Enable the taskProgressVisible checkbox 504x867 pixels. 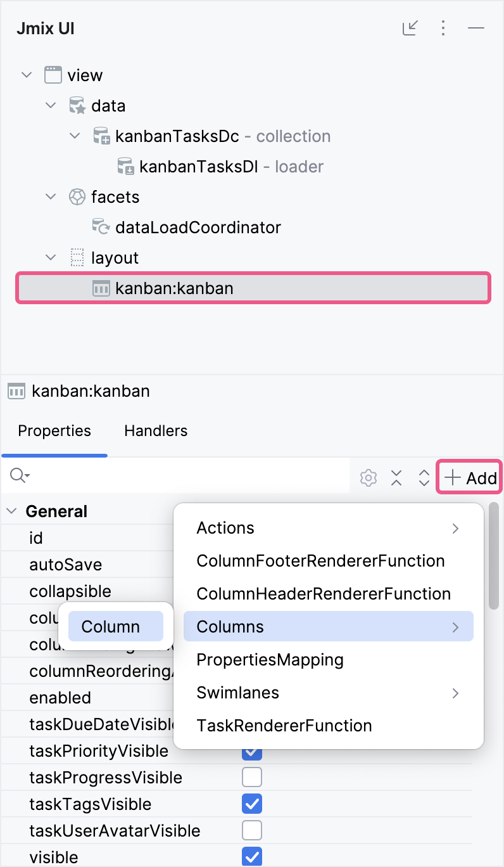tap(252, 777)
